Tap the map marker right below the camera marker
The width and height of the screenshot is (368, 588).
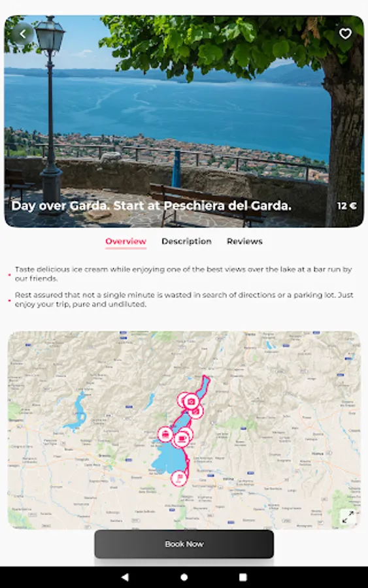pyautogui.click(x=195, y=412)
